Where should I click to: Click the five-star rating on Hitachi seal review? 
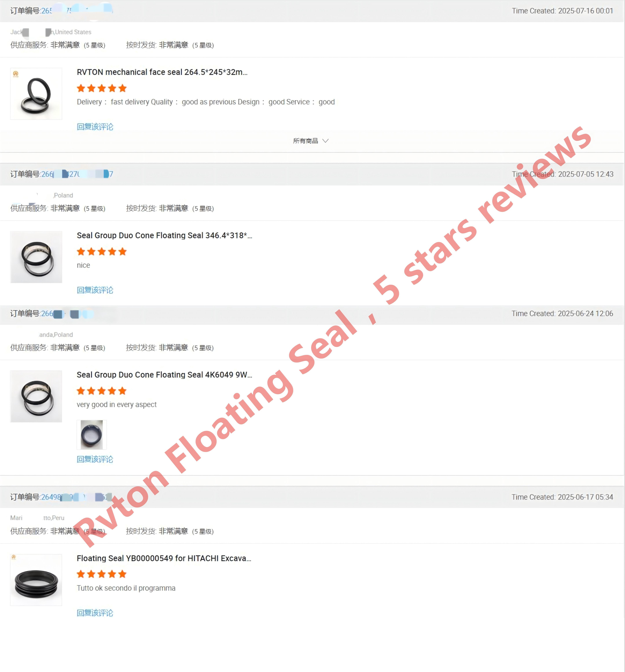click(101, 574)
